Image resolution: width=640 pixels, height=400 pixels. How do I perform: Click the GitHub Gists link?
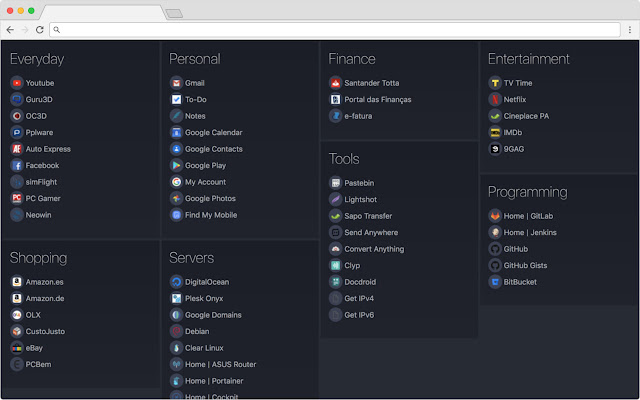(525, 265)
